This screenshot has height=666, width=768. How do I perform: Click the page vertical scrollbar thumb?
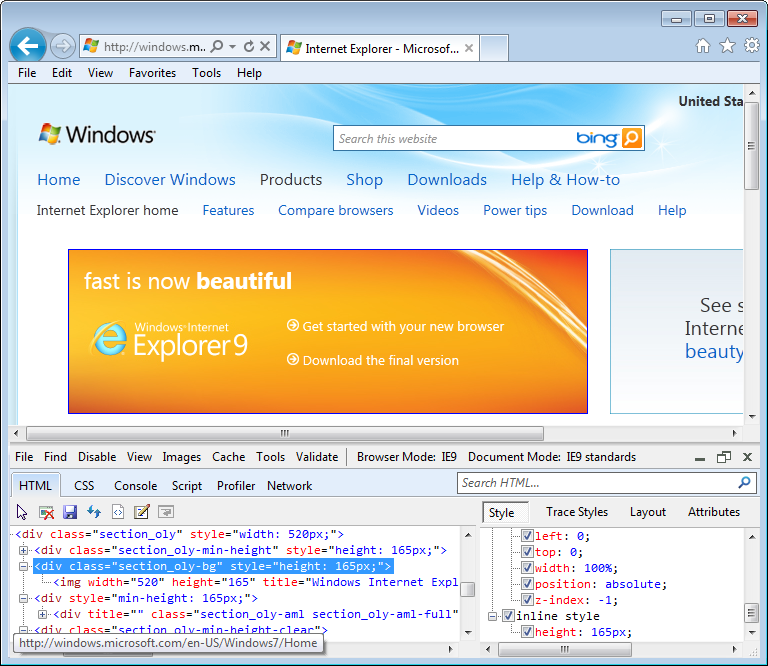pos(752,146)
